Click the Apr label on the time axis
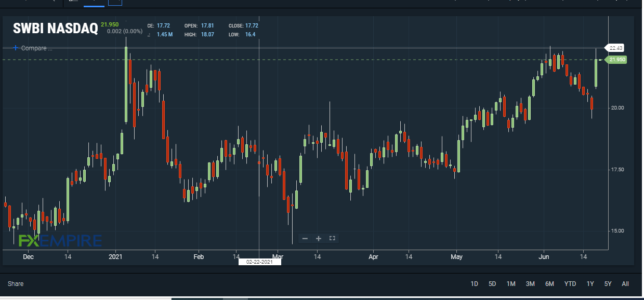Screen dimensions: 644x300 click(373, 256)
